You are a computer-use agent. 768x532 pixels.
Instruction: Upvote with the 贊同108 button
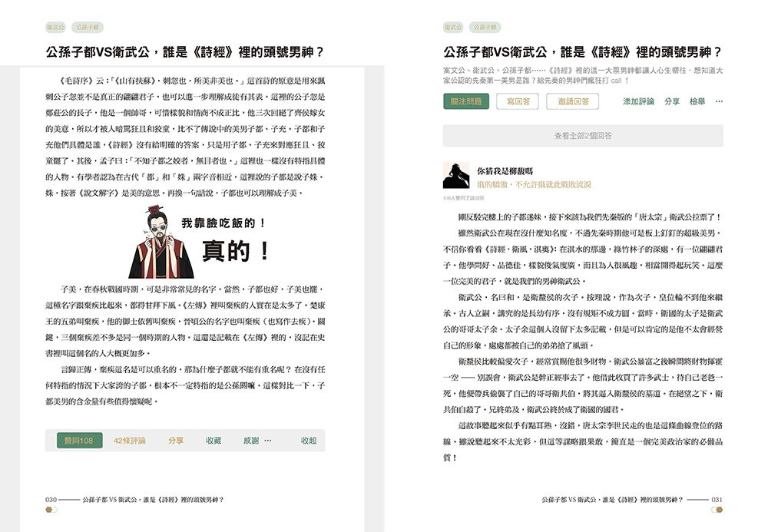pos(79,441)
